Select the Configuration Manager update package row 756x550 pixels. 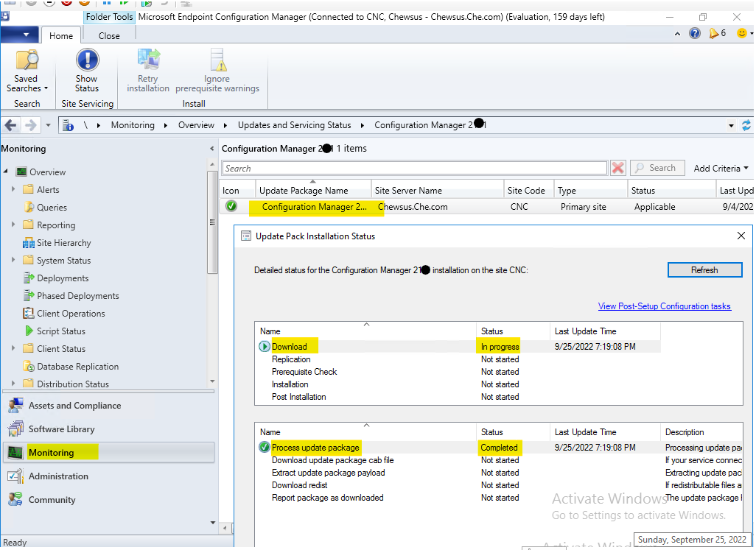point(487,207)
